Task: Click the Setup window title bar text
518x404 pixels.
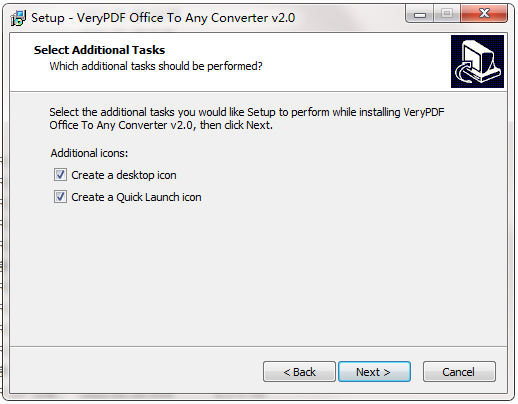Action: tap(163, 18)
